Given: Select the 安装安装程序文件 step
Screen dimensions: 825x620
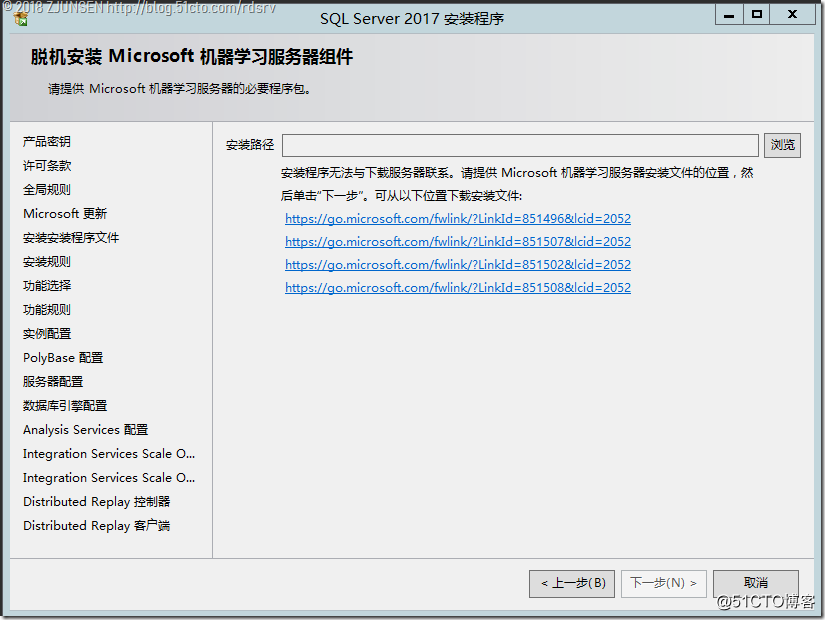Looking at the screenshot, I should click(x=71, y=238).
